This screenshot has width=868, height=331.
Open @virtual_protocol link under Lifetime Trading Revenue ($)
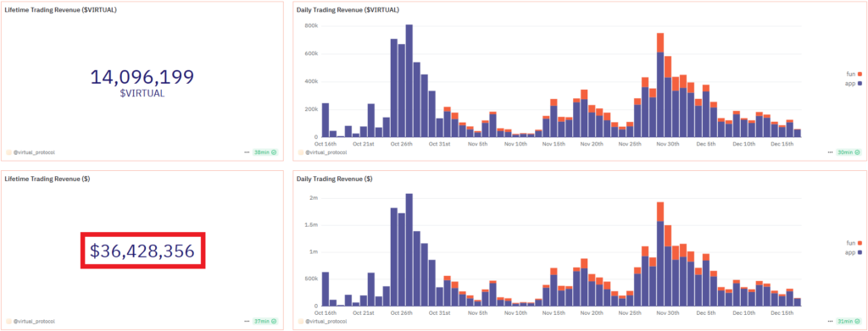34,321
